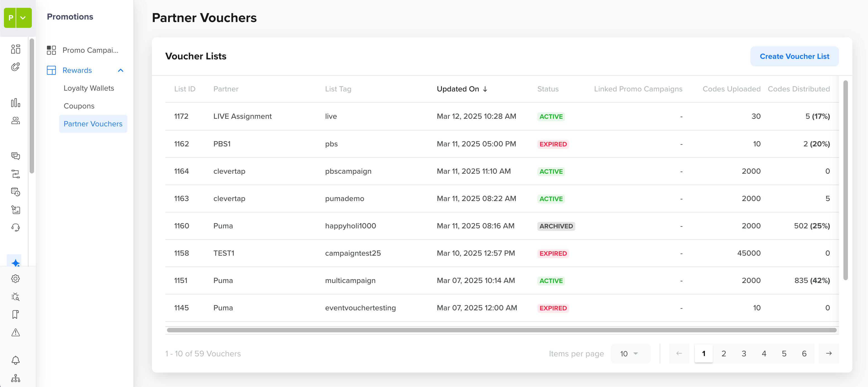
Task: Expand the green project switcher dropdown
Action: click(x=23, y=18)
